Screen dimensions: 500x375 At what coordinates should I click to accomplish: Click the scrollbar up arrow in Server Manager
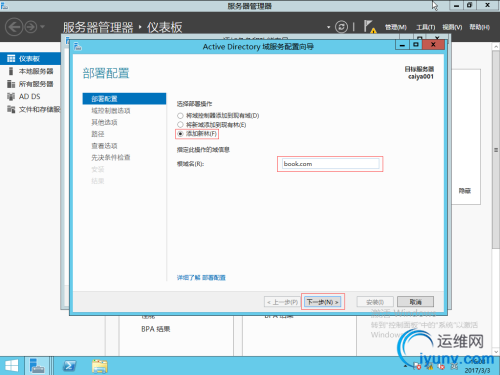pos(496,47)
